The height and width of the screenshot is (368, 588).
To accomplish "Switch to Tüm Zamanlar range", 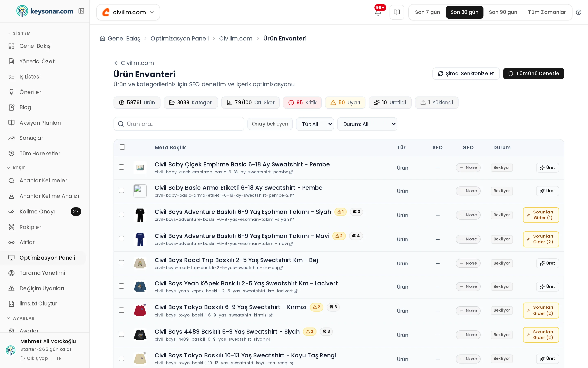I will pos(547,12).
